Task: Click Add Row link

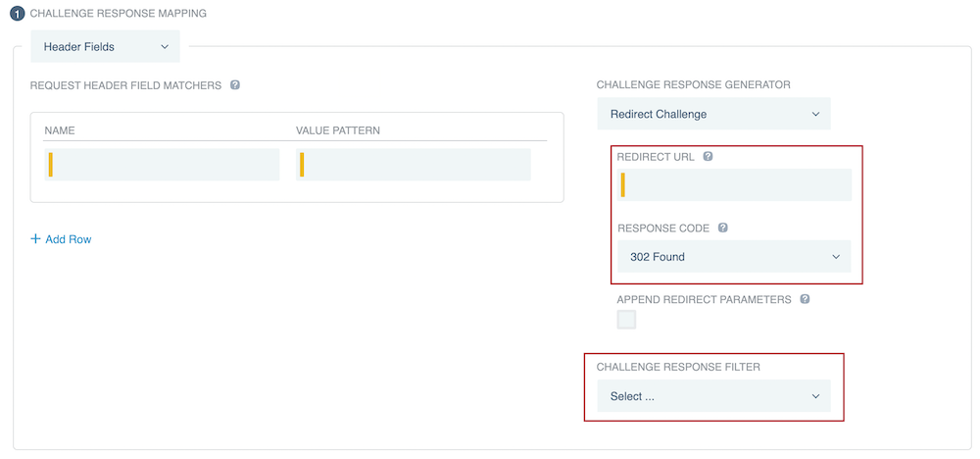Action: tap(61, 238)
